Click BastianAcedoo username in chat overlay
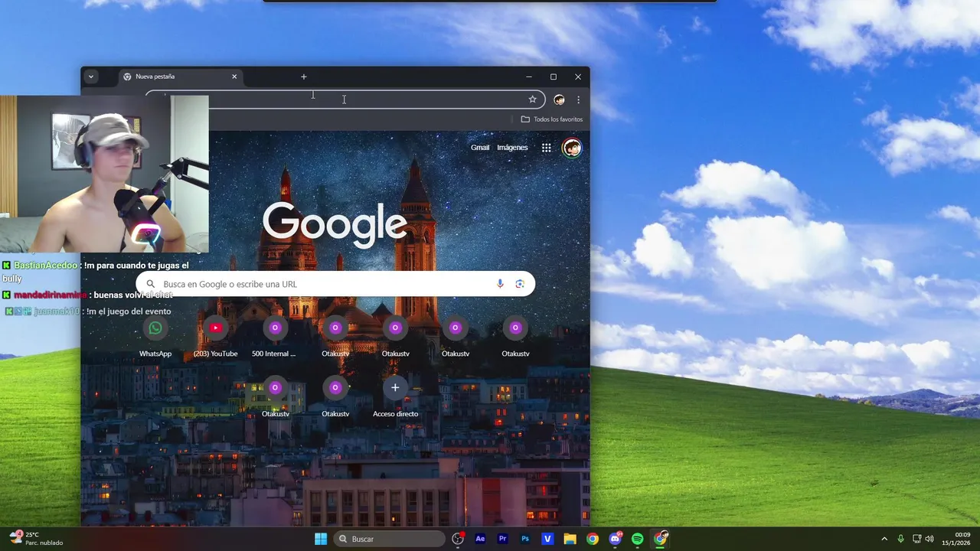Viewport: 980px width, 551px height. click(x=45, y=265)
